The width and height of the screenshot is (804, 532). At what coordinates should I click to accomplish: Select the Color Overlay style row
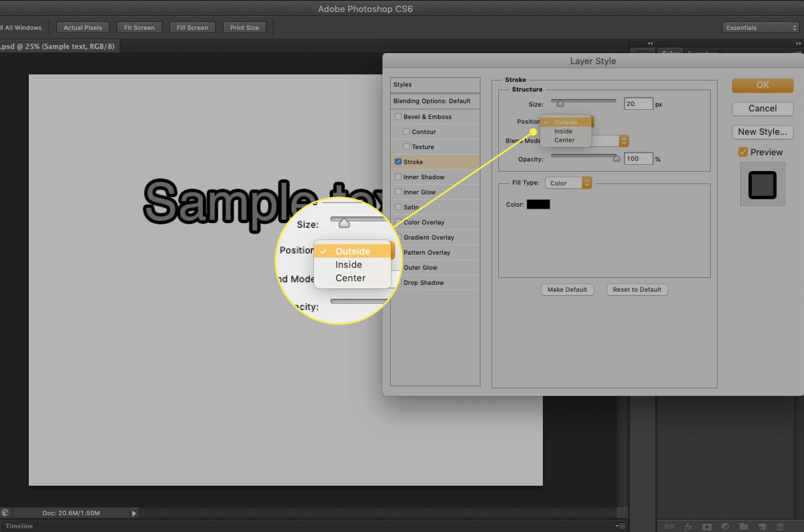(435, 222)
